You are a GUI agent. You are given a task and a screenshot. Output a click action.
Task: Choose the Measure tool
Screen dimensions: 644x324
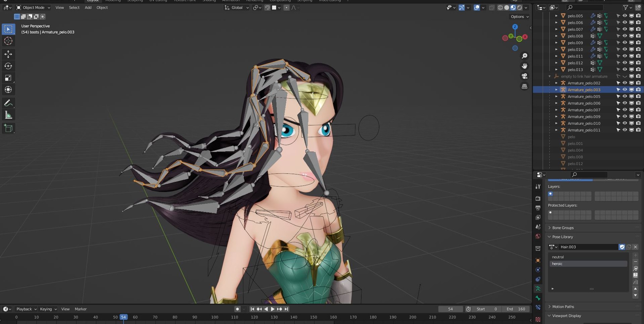tap(8, 115)
